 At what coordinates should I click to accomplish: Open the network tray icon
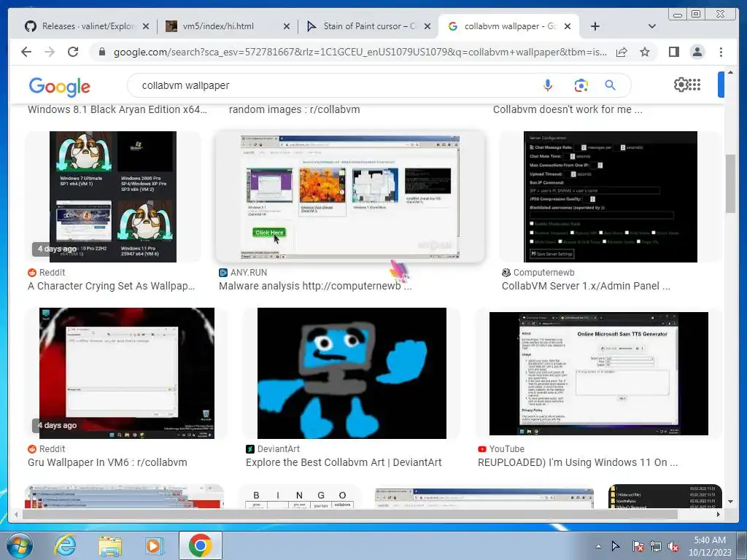click(x=656, y=546)
